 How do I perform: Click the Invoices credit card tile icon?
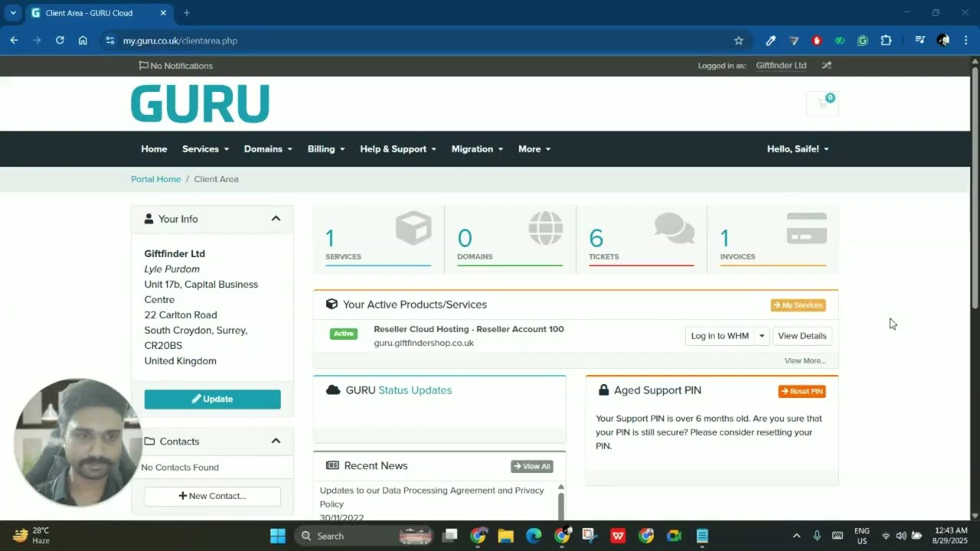click(x=807, y=229)
